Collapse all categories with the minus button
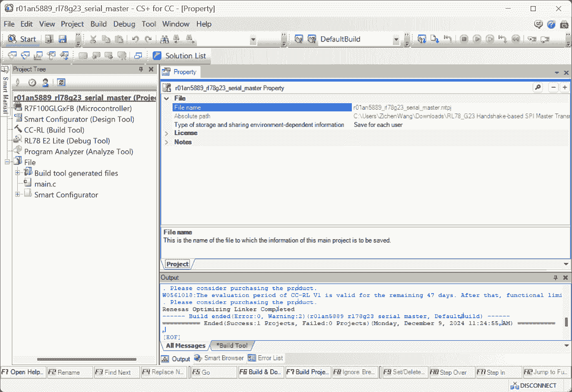This screenshot has height=392, width=572. pos(553,88)
